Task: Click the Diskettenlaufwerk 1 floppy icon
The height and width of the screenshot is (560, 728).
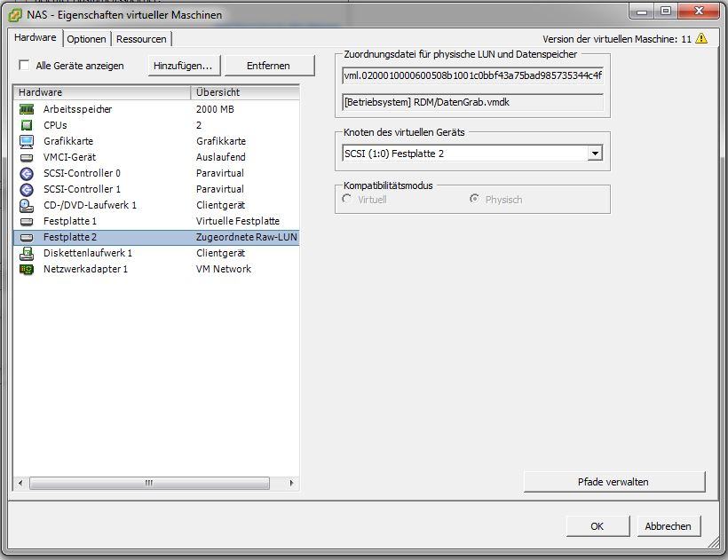Action: click(x=27, y=253)
